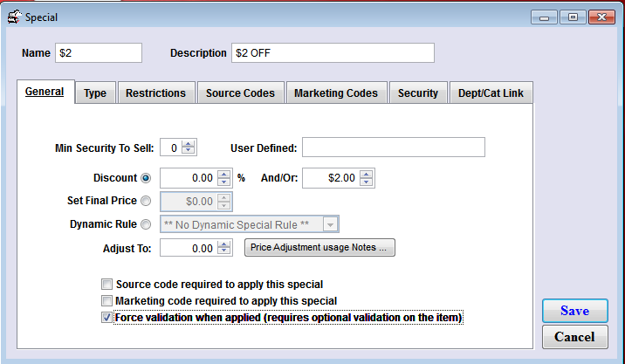Decrease Min Security To Sell value
This screenshot has height=364, width=625.
coord(189,151)
